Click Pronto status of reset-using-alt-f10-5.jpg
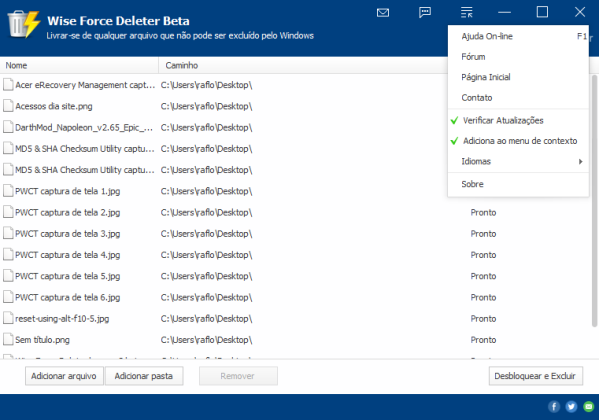The height and width of the screenshot is (420, 599). pyautogui.click(x=483, y=318)
